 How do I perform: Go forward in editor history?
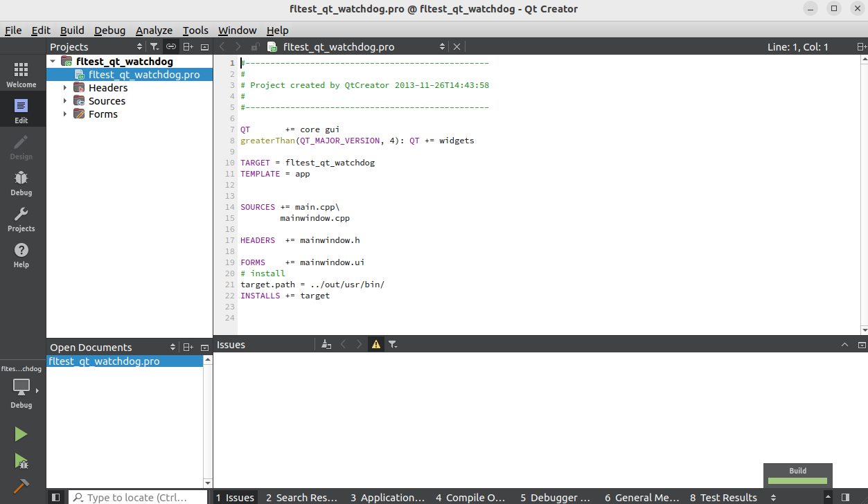238,46
